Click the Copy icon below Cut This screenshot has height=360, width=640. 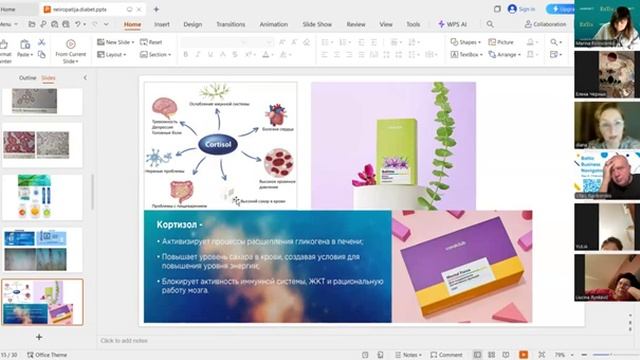tap(42, 54)
